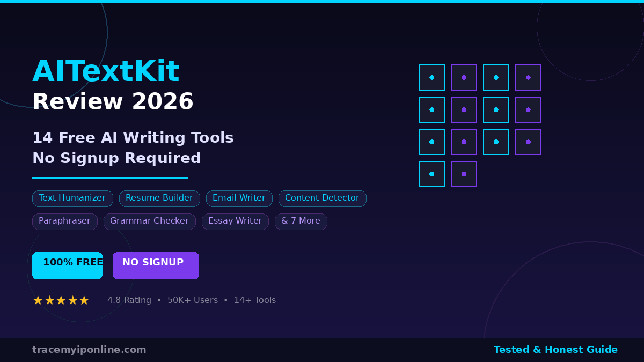Image resolution: width=644 pixels, height=362 pixels.
Task: Select the purple icon at the end of the top row
Action: pyautogui.click(x=528, y=77)
